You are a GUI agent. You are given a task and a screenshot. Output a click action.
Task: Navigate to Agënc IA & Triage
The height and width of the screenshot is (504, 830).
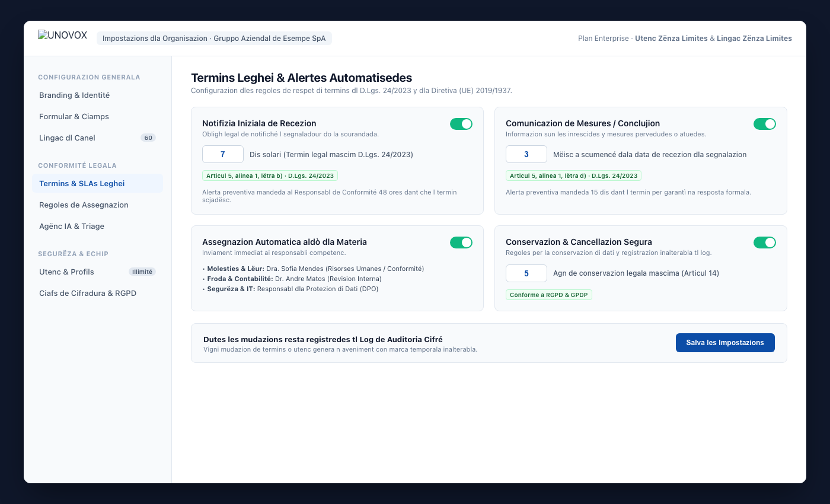[97, 227]
